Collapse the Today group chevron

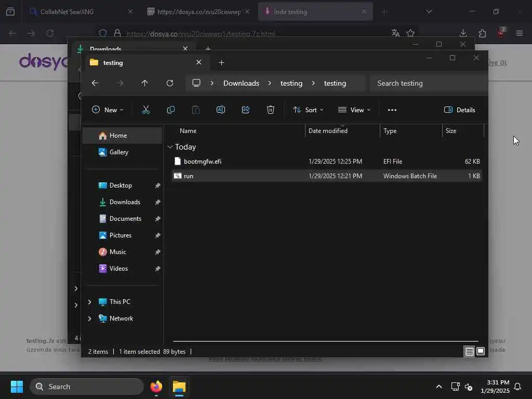point(170,147)
